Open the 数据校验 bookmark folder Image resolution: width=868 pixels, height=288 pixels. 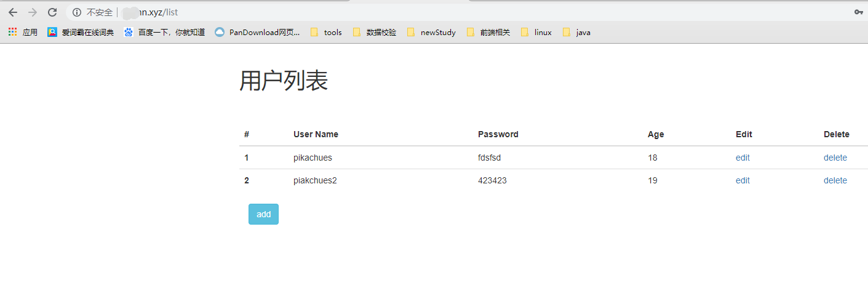(x=374, y=33)
